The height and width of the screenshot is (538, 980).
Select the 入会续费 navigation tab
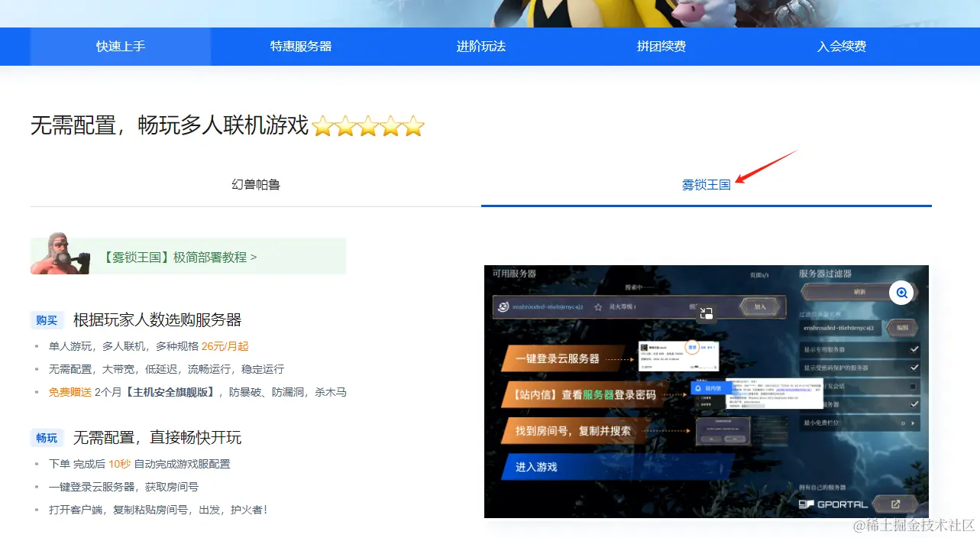pyautogui.click(x=842, y=47)
